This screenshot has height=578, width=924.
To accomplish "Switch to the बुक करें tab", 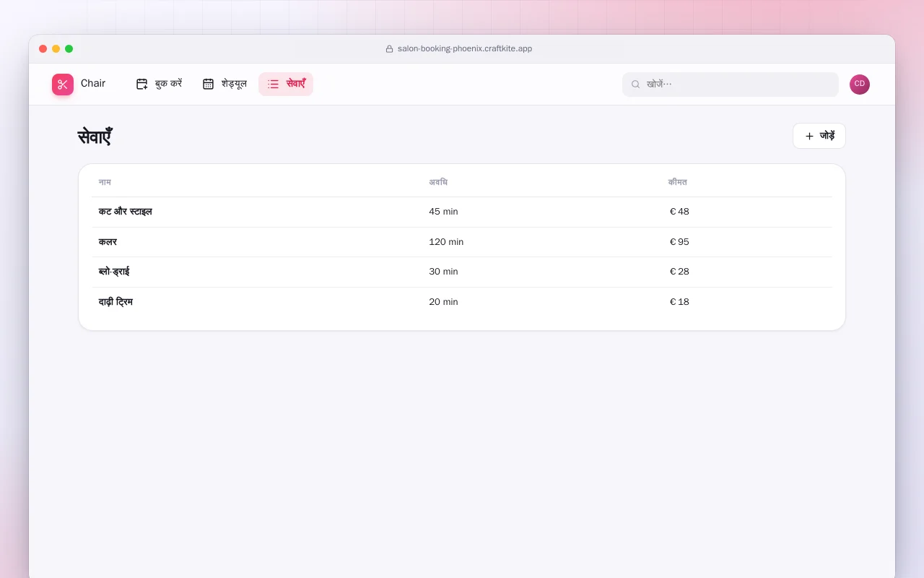I will (159, 84).
